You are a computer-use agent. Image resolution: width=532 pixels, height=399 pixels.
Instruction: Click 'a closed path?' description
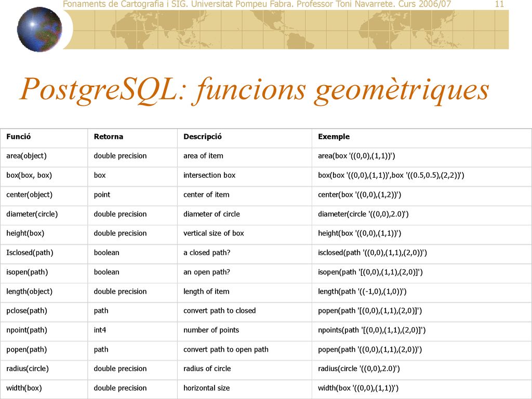[207, 253]
